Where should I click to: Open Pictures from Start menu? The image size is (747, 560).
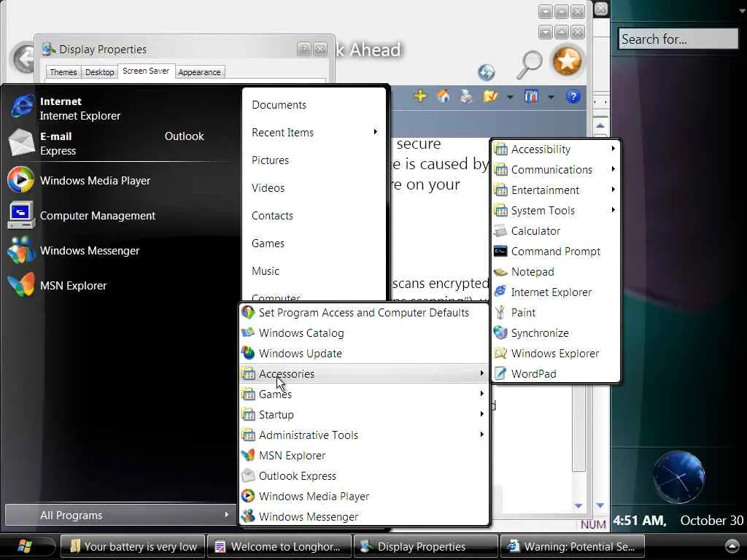(x=314, y=160)
